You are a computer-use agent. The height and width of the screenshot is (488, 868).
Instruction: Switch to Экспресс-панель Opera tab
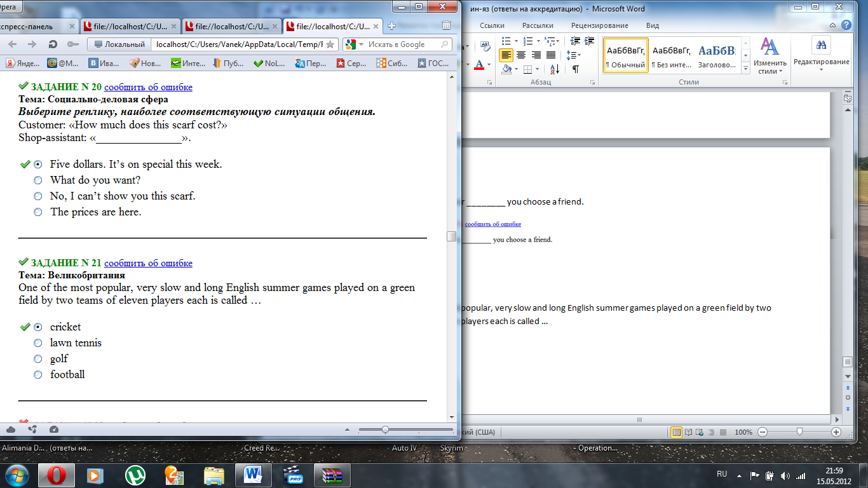tap(38, 26)
